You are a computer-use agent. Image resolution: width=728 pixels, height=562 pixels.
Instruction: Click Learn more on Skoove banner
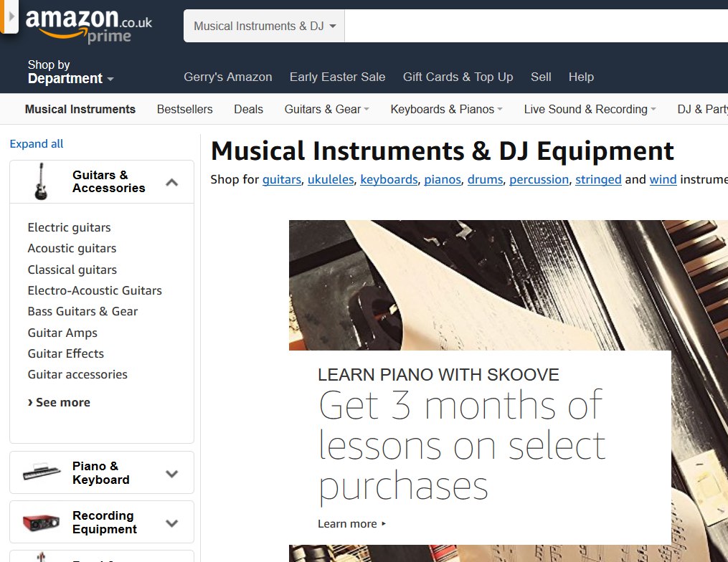(x=351, y=524)
